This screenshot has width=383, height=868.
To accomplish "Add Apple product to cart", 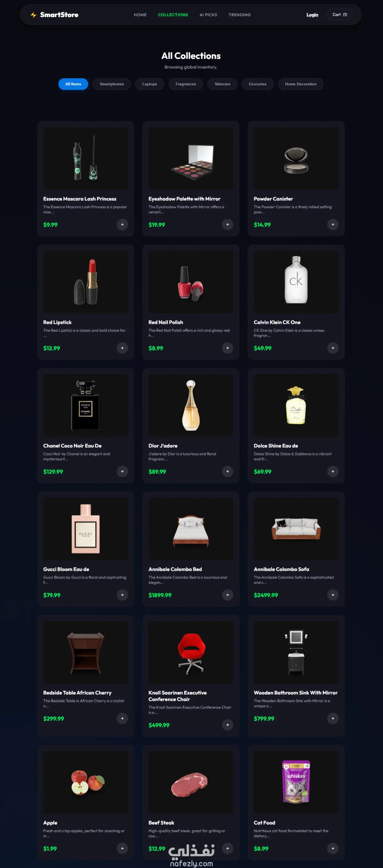I will click(x=122, y=848).
